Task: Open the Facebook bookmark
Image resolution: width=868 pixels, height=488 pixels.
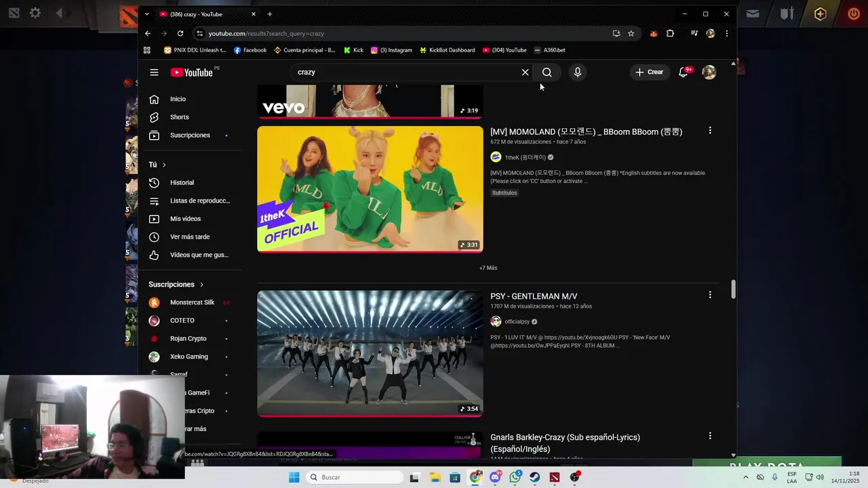Action: tap(250, 50)
